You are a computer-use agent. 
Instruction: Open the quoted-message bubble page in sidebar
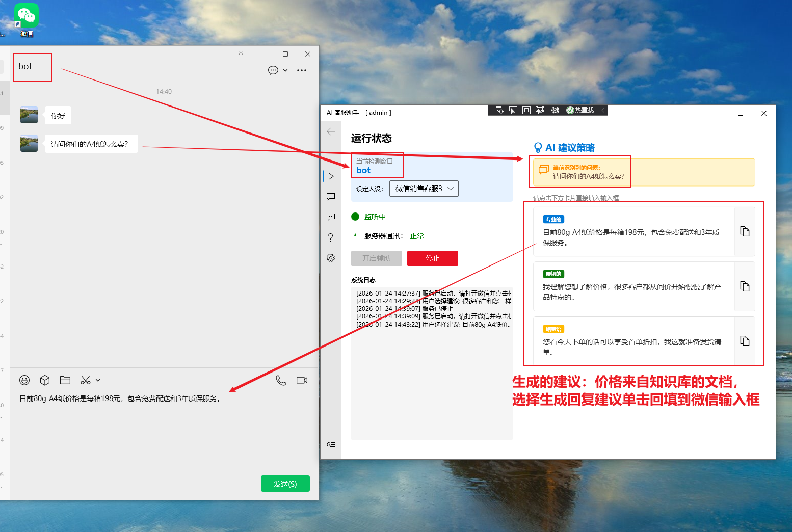coord(331,217)
